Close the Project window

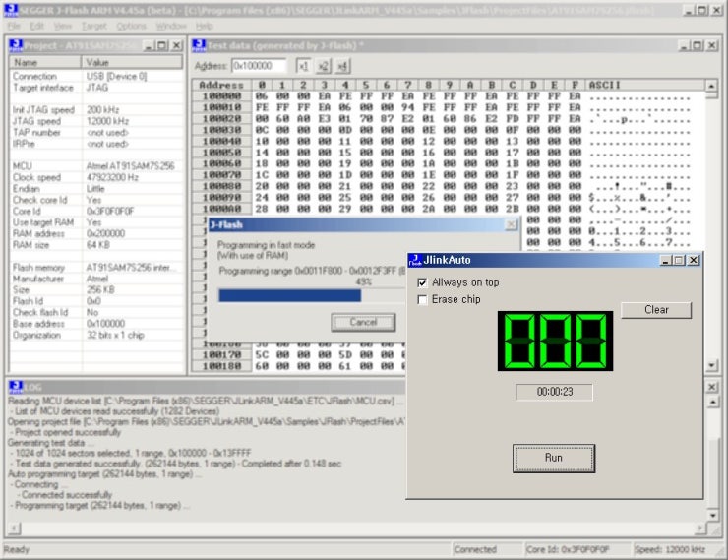(176, 45)
